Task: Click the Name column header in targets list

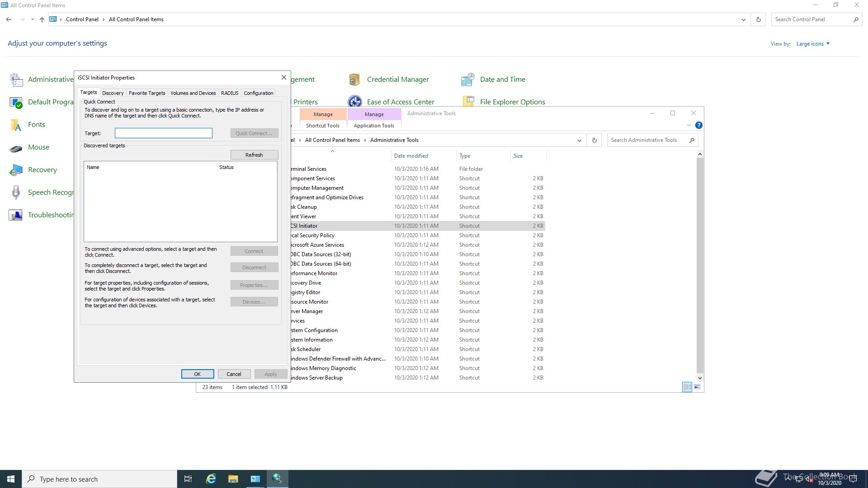Action: (x=150, y=167)
